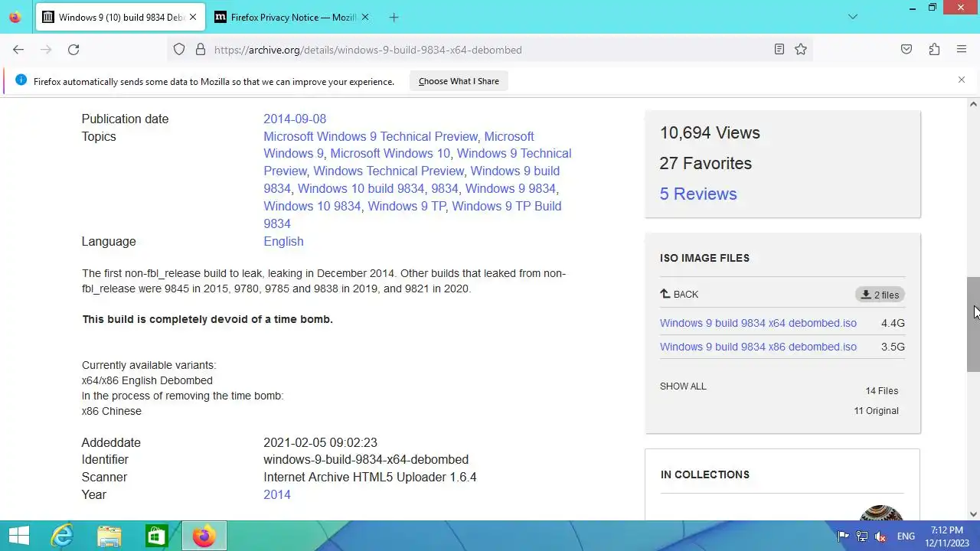The width and height of the screenshot is (980, 551).
Task: Download Windows 9 build 9834 x86 debombed.iso
Action: click(x=758, y=347)
